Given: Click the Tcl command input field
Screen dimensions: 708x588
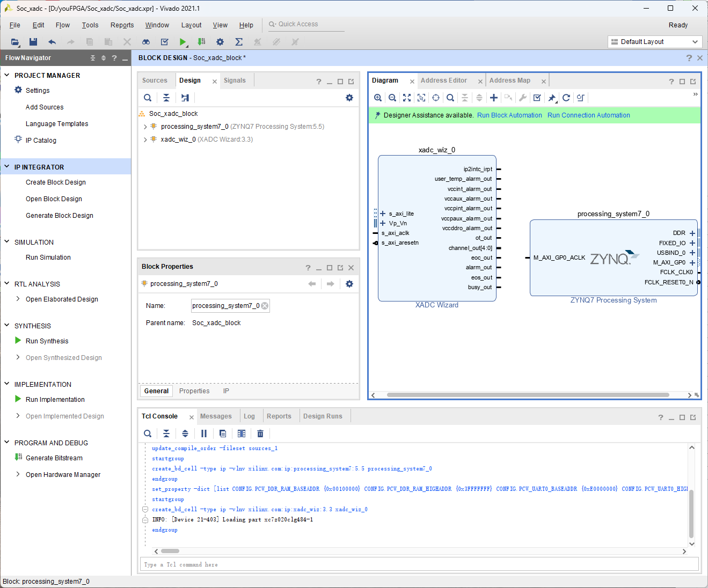Looking at the screenshot, I should click(x=420, y=564).
